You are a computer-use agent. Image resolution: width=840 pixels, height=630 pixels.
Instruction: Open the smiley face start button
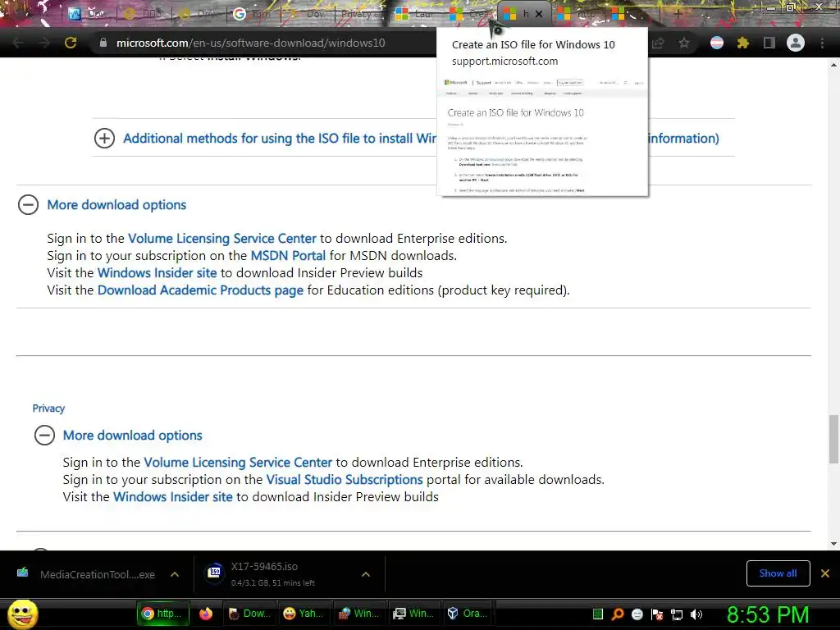tap(22, 614)
